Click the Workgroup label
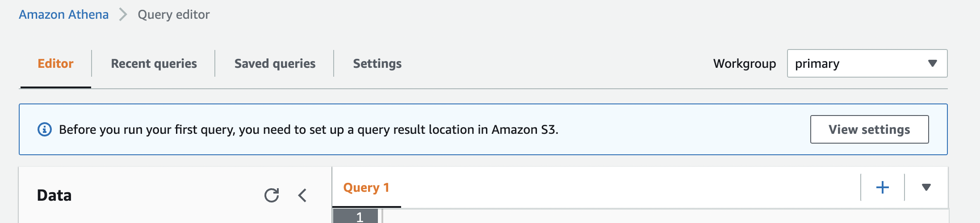The height and width of the screenshot is (223, 980). point(745,64)
